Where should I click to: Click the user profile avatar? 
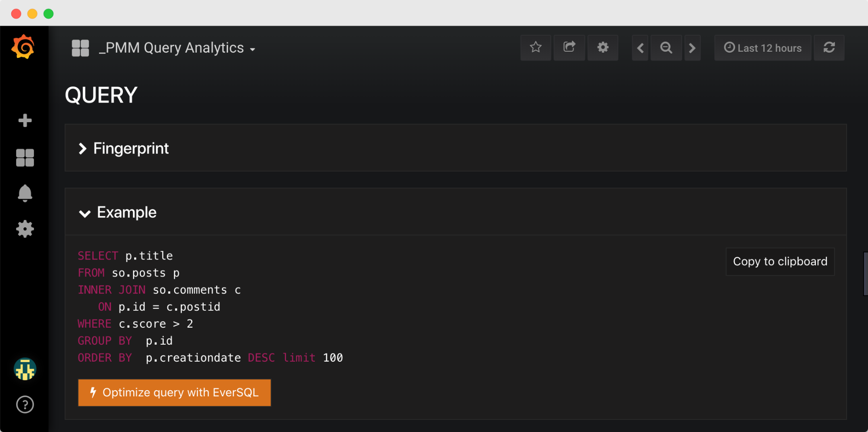pos(25,370)
